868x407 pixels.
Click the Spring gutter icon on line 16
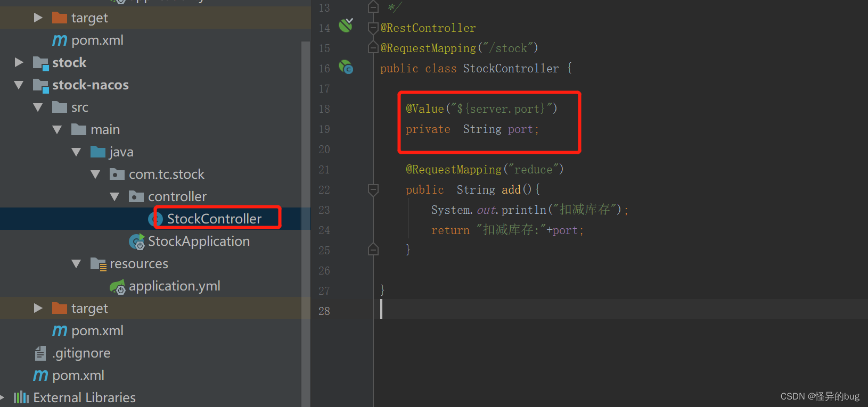click(346, 67)
